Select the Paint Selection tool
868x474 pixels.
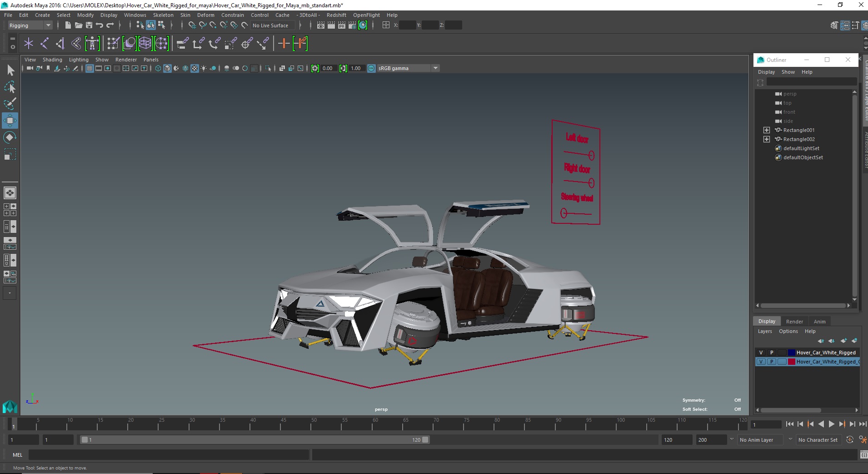pyautogui.click(x=10, y=104)
